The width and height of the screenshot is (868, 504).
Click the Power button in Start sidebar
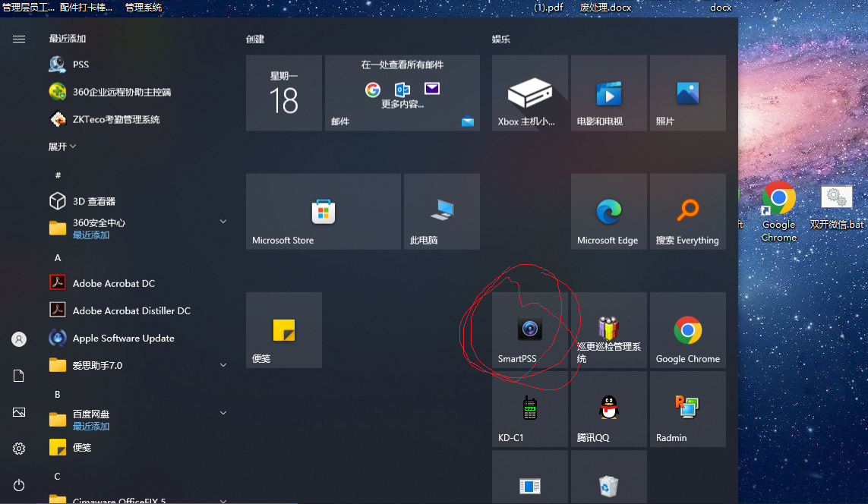coord(19,485)
